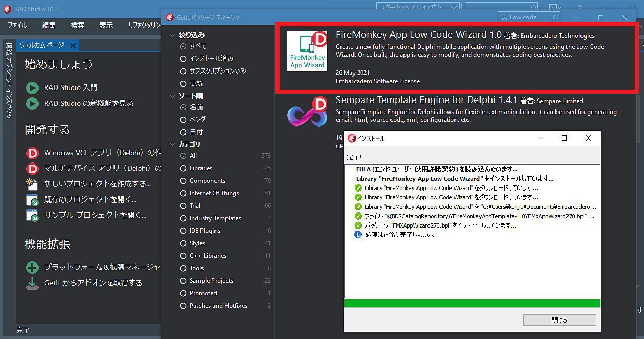Click the help question mark icon in RAD Studio
The width and height of the screenshot is (644, 339).
pyautogui.click(x=579, y=7)
